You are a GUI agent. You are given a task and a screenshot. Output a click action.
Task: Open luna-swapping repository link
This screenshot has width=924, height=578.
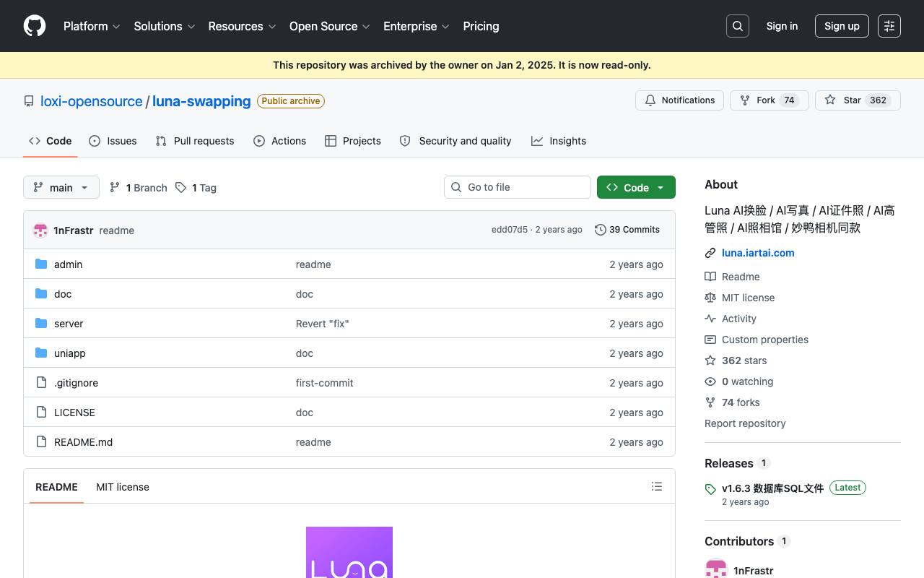201,101
